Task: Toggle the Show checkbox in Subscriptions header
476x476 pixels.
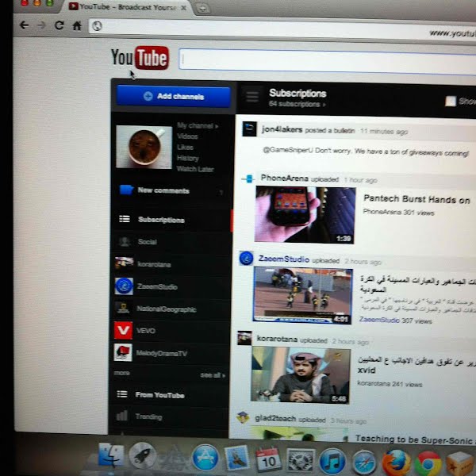Action: pyautogui.click(x=451, y=101)
